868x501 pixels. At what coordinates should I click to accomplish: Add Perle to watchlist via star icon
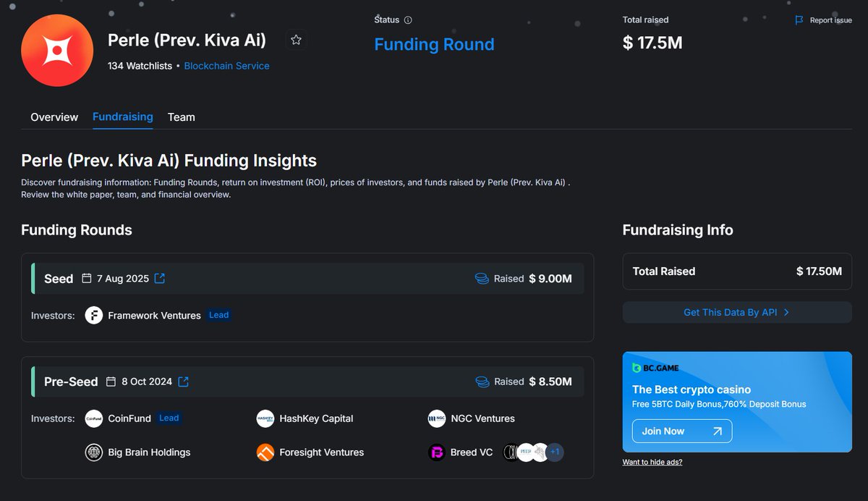point(296,40)
